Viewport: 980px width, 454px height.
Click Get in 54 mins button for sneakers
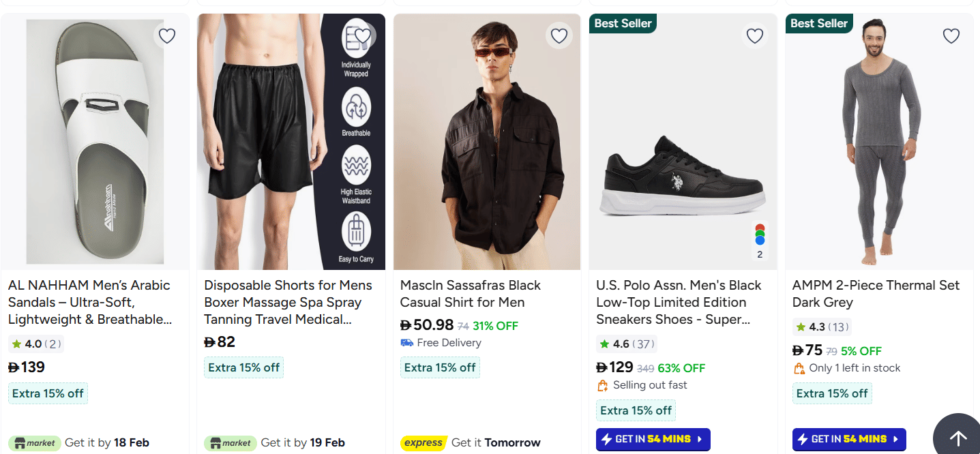click(x=653, y=439)
